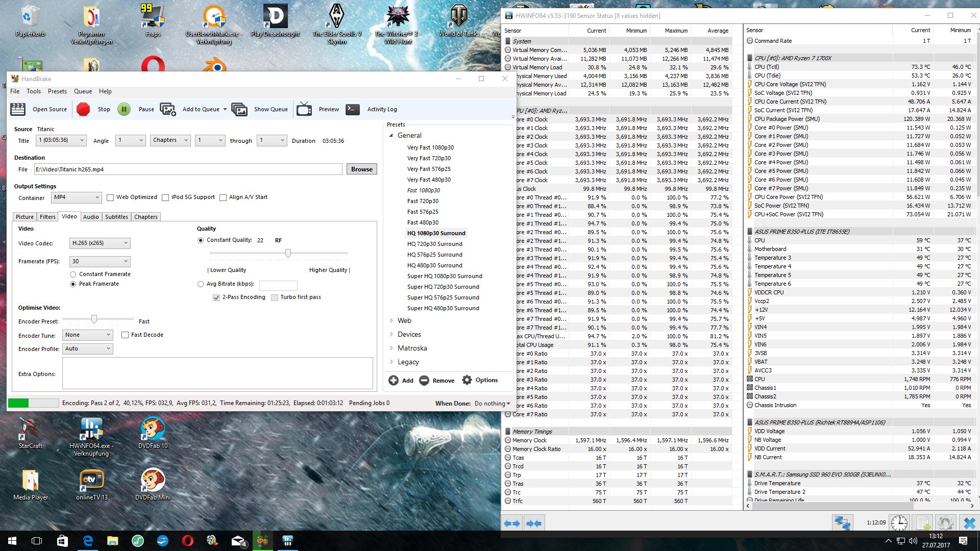Screen dimensions: 980x551
Task: Select the Constant Framerate radio button
Action: coord(73,274)
